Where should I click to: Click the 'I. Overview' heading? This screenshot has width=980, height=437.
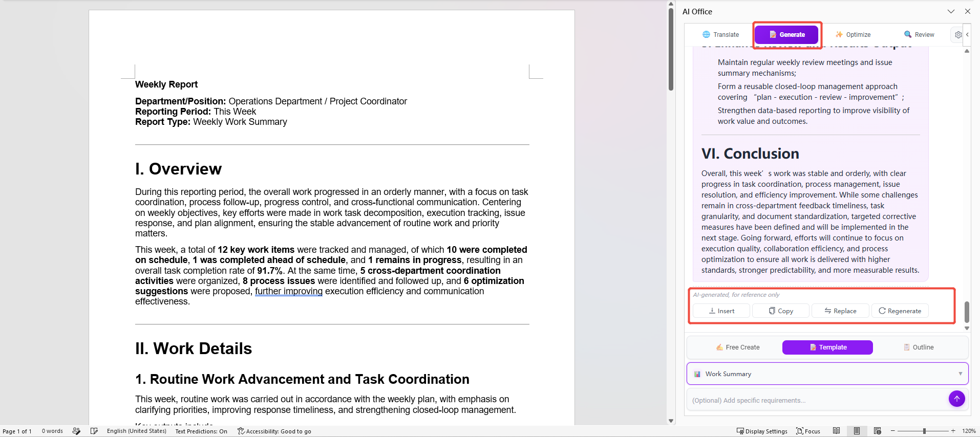[178, 169]
